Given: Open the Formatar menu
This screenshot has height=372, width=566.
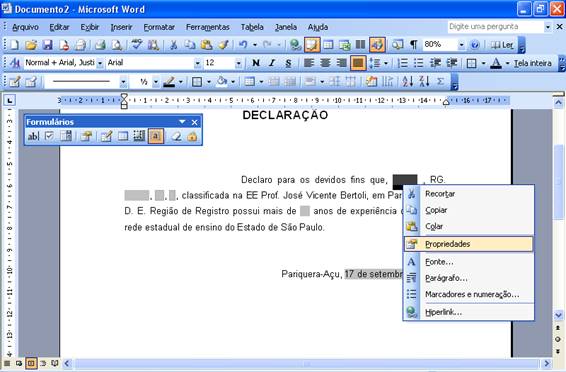Looking at the screenshot, I should (159, 27).
